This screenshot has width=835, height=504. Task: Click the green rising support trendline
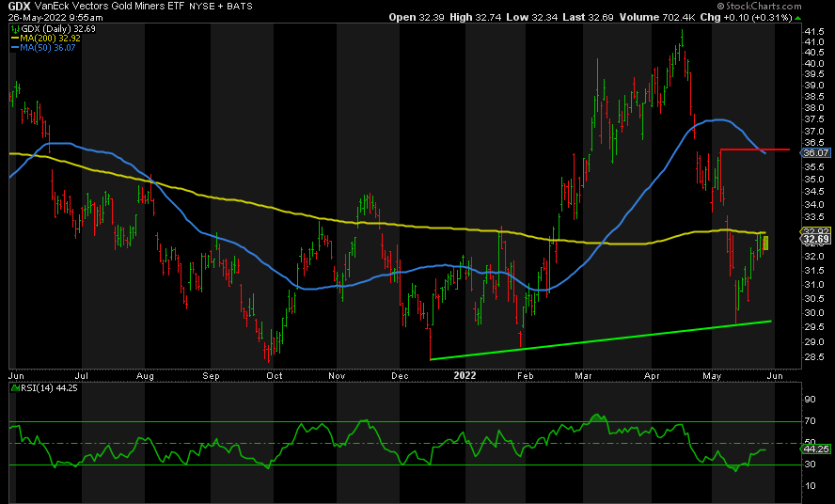[601, 339]
